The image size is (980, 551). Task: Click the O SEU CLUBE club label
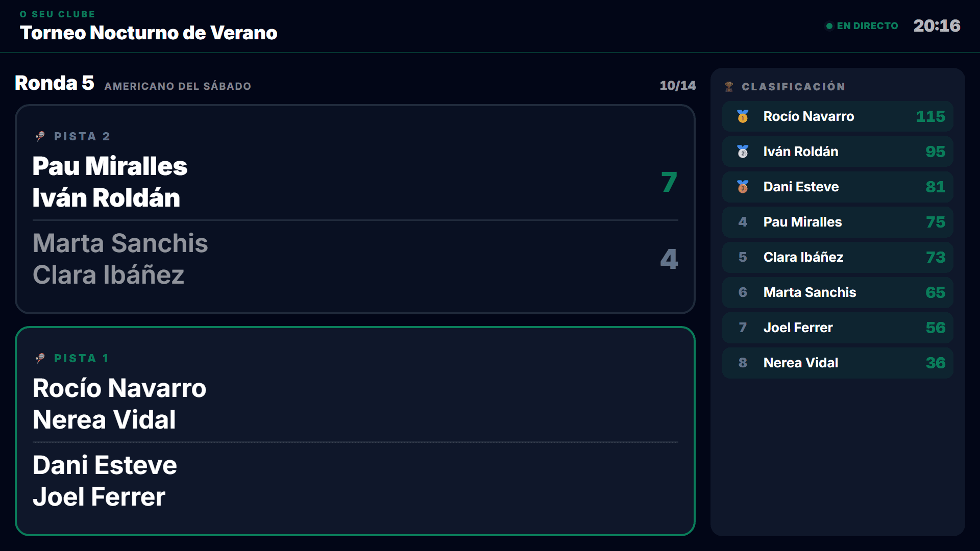[58, 14]
